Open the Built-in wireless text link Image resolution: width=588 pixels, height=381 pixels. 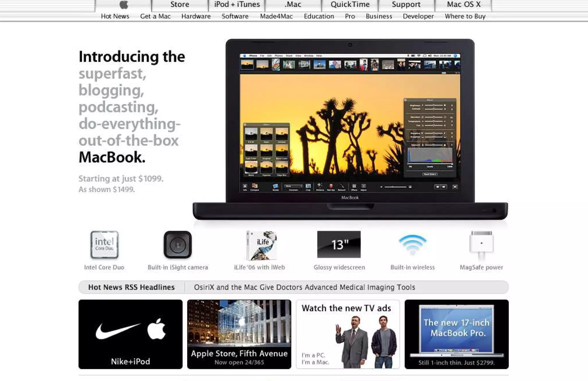(413, 267)
